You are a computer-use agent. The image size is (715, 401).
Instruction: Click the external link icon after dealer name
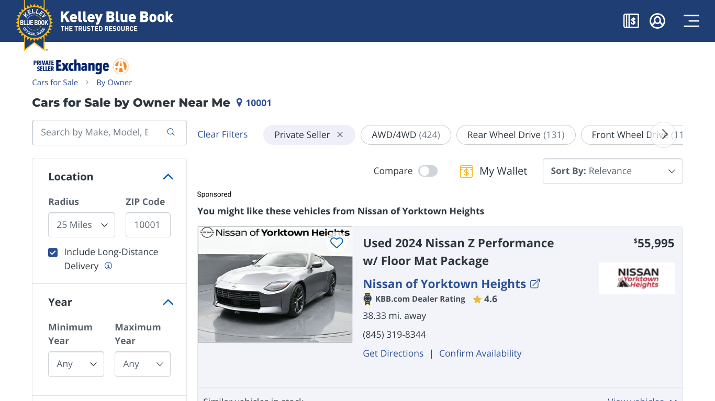[535, 284]
